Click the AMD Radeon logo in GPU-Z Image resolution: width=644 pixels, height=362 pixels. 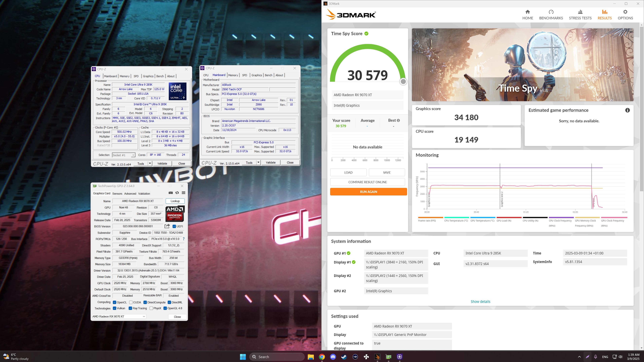pos(175,213)
